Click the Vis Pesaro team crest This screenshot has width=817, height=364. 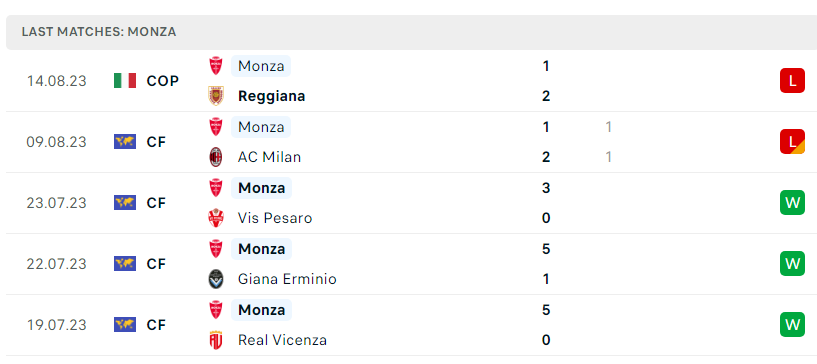tap(216, 218)
